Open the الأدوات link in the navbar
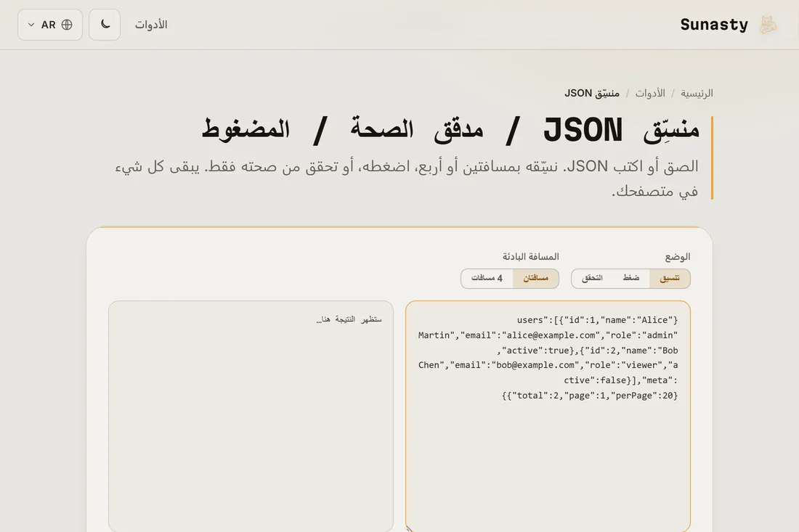This screenshot has height=532, width=799. click(151, 25)
